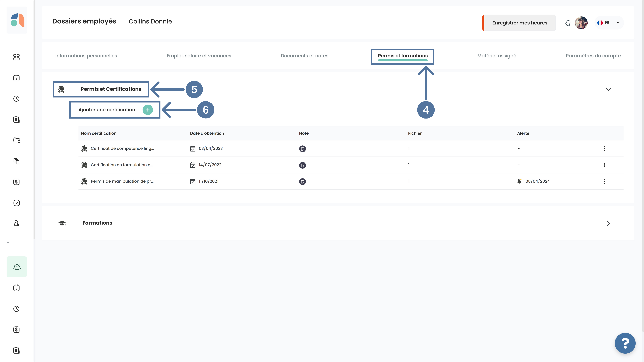Click the user profile avatar photo

pyautogui.click(x=581, y=23)
